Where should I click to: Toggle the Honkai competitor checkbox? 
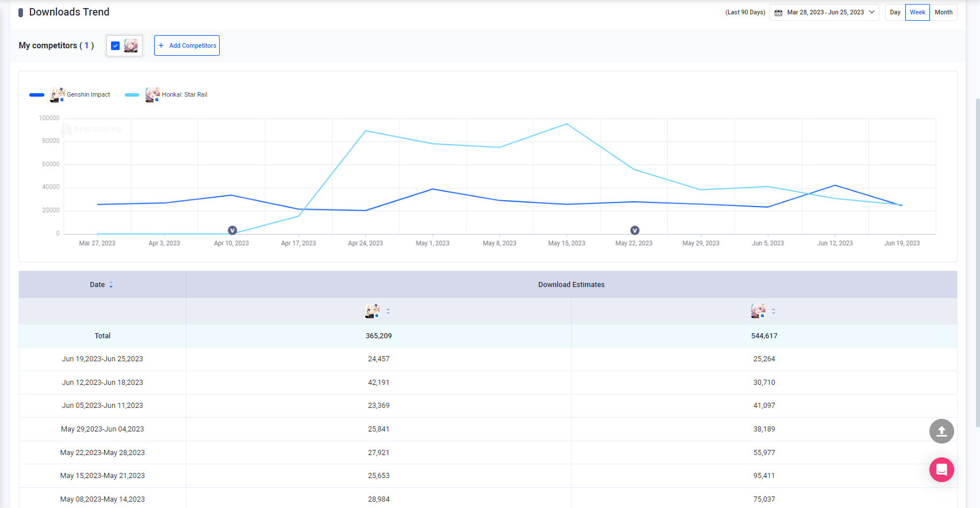(x=115, y=45)
